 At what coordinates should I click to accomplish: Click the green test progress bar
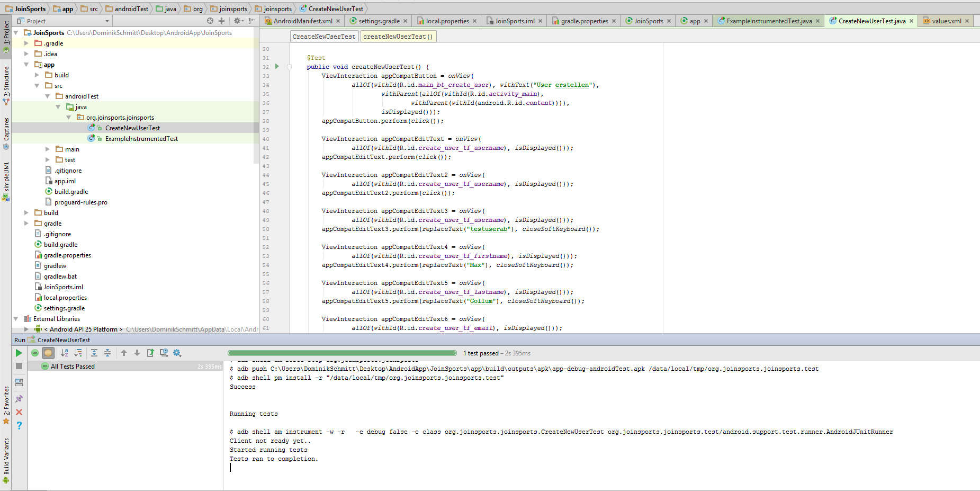pos(342,353)
